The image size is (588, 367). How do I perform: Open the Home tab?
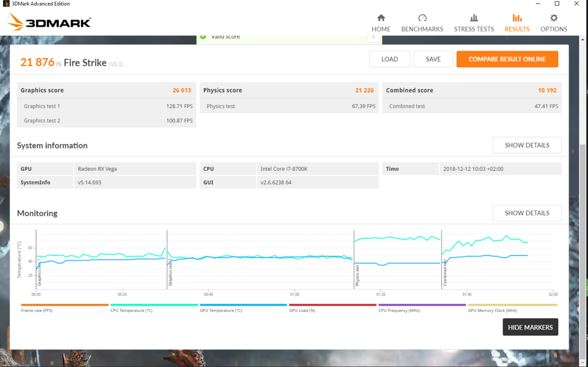tap(381, 23)
